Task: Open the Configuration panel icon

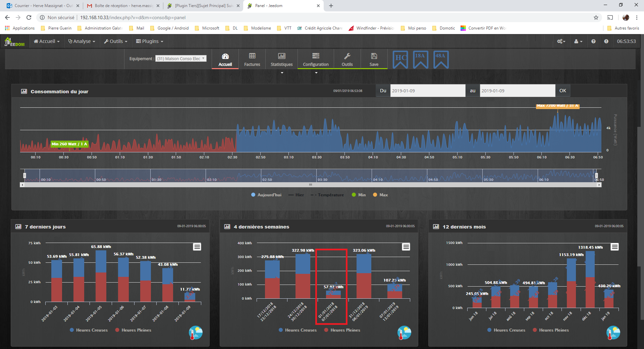Action: click(x=316, y=56)
